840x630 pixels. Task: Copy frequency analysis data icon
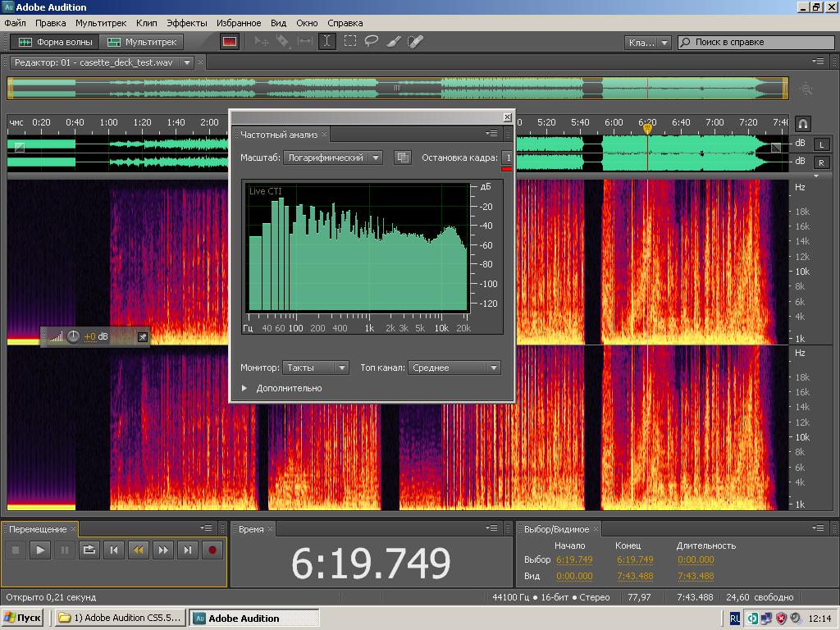click(x=402, y=157)
